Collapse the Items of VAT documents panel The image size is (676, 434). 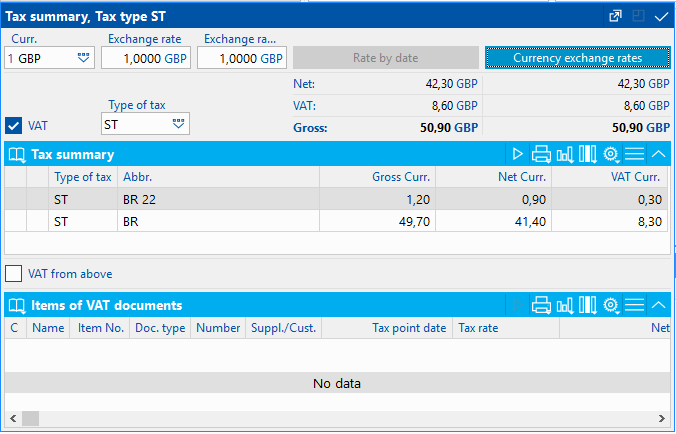coord(658,305)
